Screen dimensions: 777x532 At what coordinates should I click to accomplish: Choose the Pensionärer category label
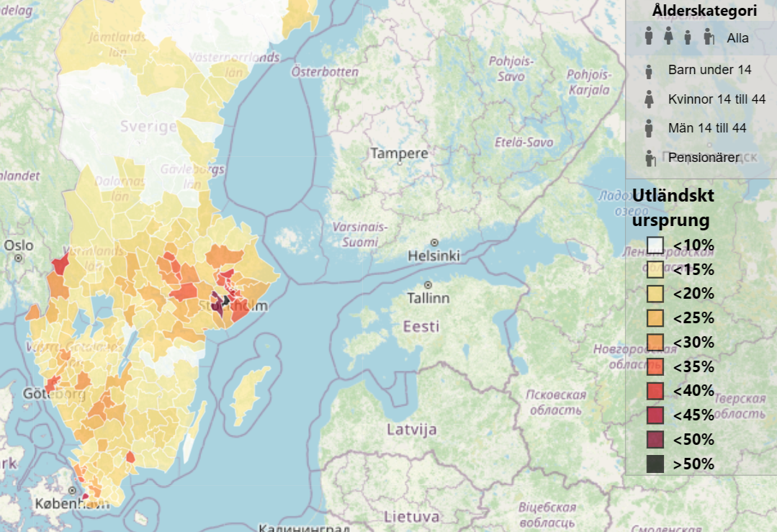pyautogui.click(x=704, y=158)
